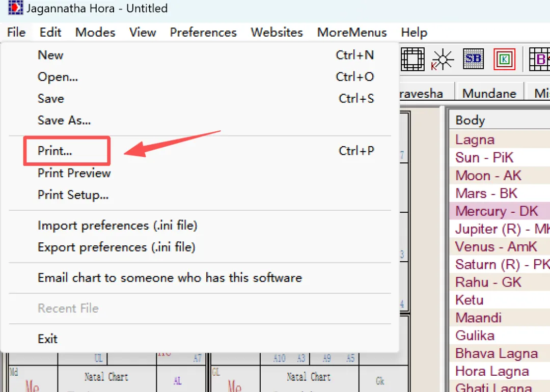Choose Email chart to someone entry
The height and width of the screenshot is (392, 550).
click(x=200, y=277)
